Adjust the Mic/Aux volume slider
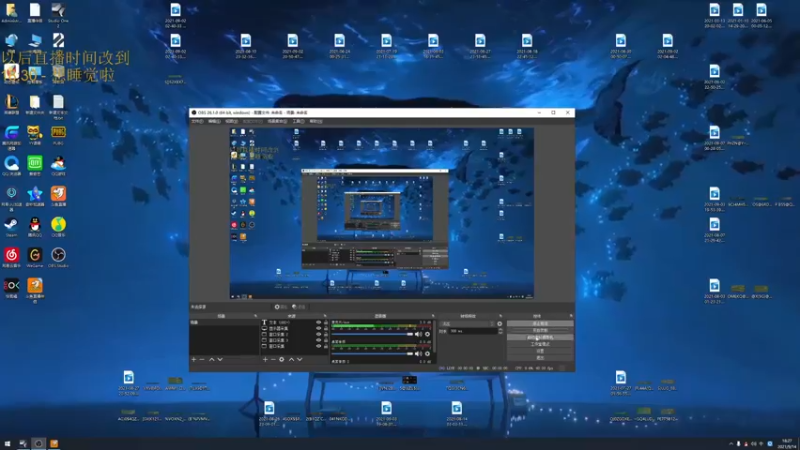The image size is (800, 450). tap(372, 334)
